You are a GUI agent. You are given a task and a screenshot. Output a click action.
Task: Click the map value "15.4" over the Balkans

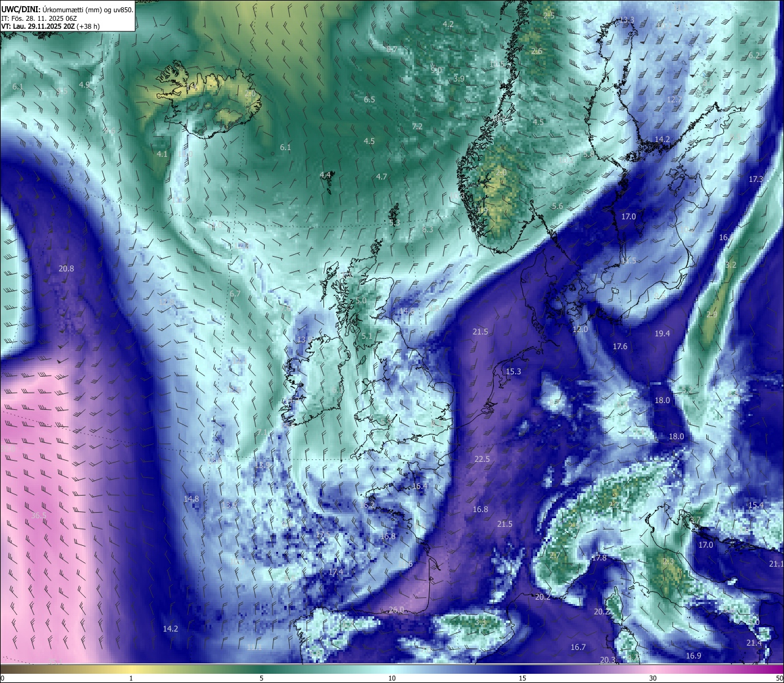coord(756,506)
